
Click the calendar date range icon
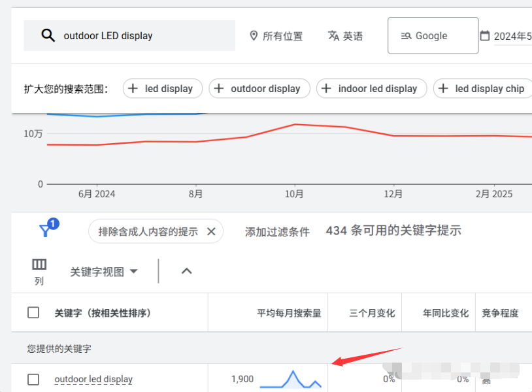(485, 35)
